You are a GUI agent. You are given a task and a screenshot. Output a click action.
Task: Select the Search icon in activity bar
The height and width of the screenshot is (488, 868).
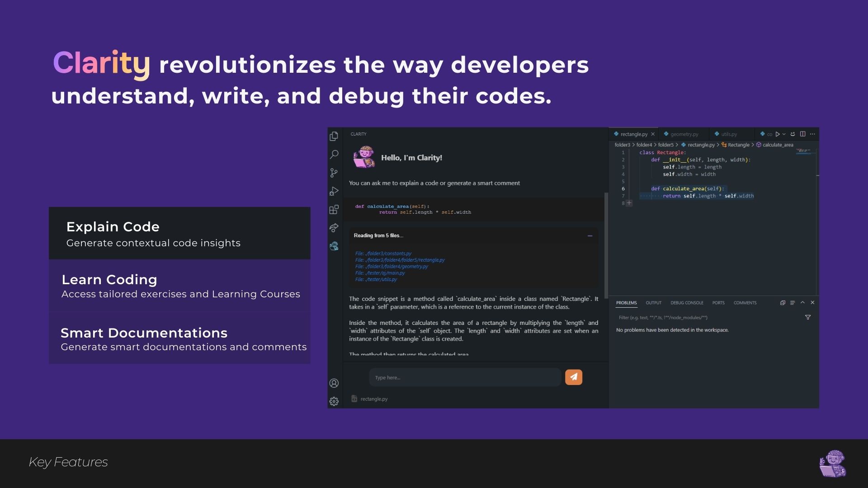click(x=334, y=155)
